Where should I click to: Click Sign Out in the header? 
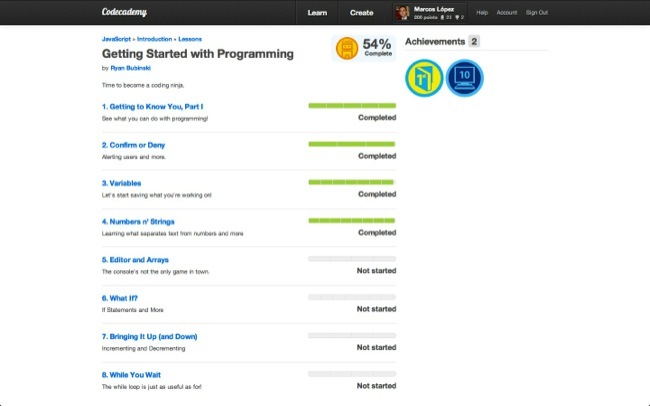(x=537, y=13)
